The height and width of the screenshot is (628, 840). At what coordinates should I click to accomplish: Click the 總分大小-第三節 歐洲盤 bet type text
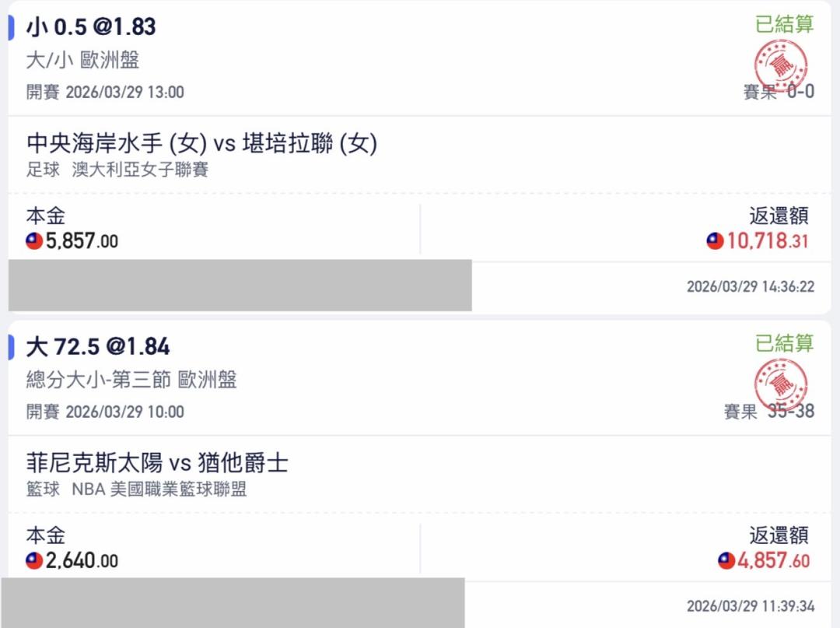tap(131, 380)
